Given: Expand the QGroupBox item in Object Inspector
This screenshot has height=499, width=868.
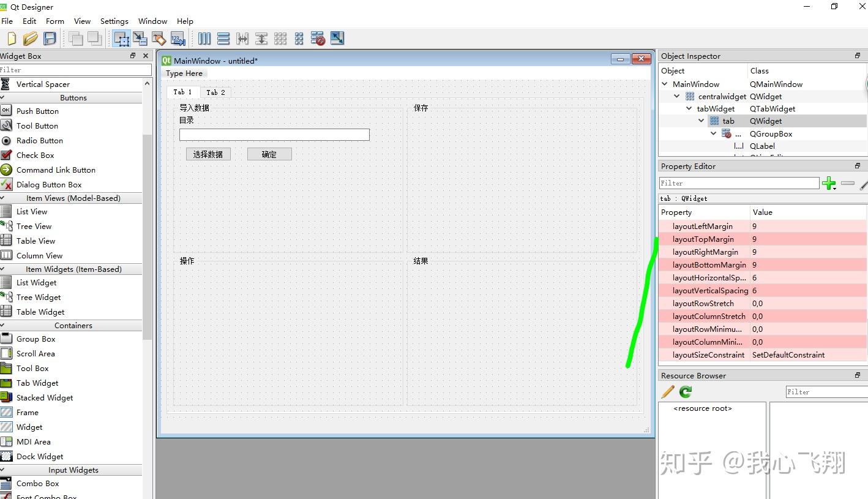Looking at the screenshot, I should pyautogui.click(x=713, y=133).
